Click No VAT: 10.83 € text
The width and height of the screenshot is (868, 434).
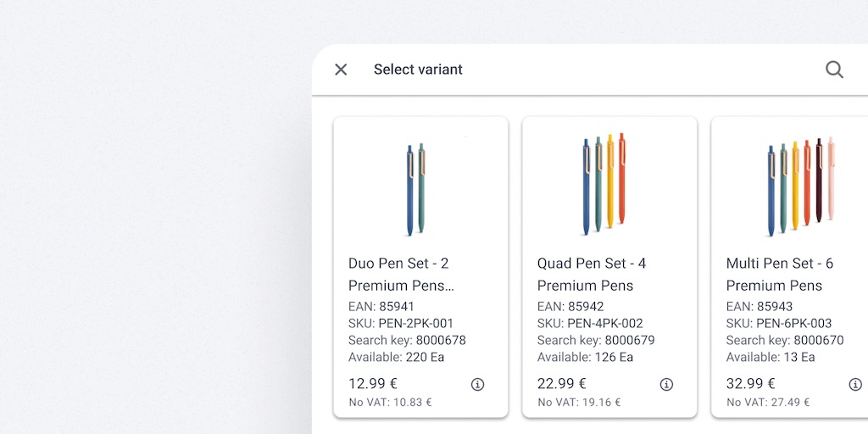pyautogui.click(x=390, y=403)
